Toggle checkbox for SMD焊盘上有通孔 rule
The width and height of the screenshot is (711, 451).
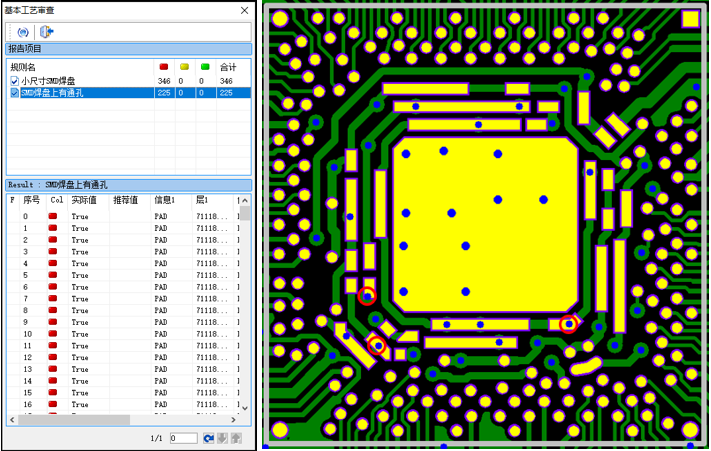coord(15,93)
